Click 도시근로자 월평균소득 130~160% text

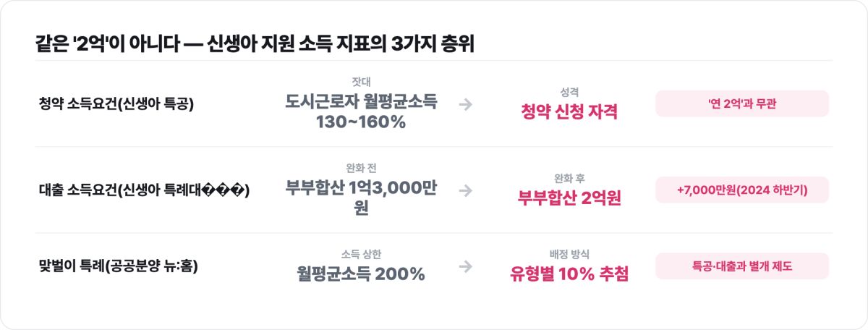click(361, 111)
